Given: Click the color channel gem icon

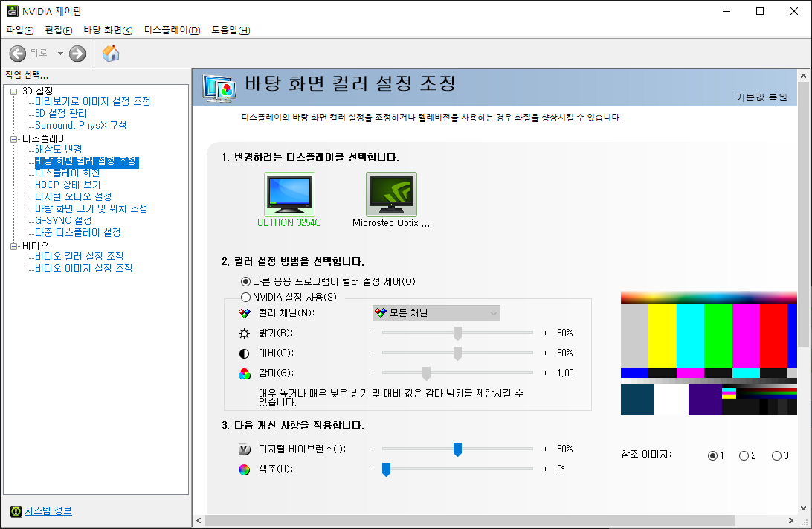Looking at the screenshot, I should coord(244,313).
